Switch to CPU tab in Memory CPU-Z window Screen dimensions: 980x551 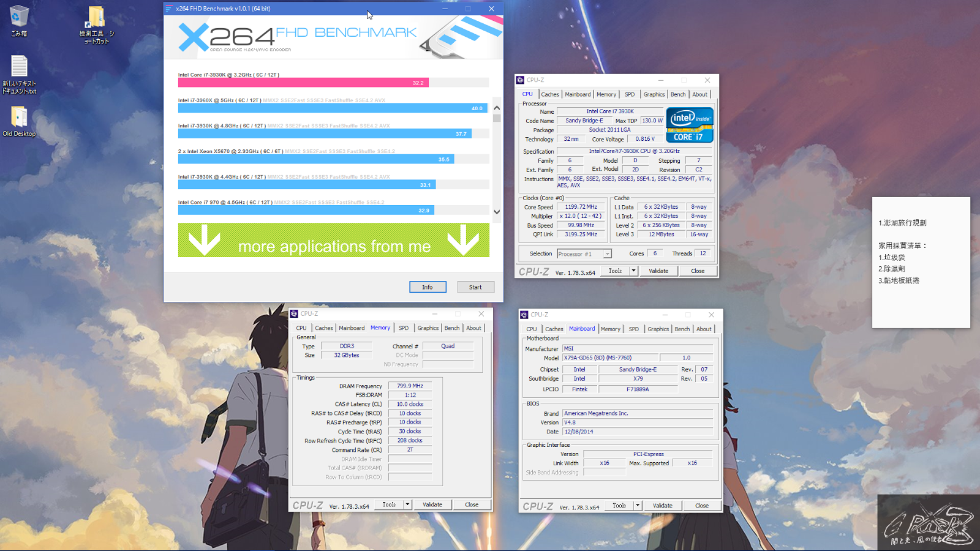pos(301,328)
